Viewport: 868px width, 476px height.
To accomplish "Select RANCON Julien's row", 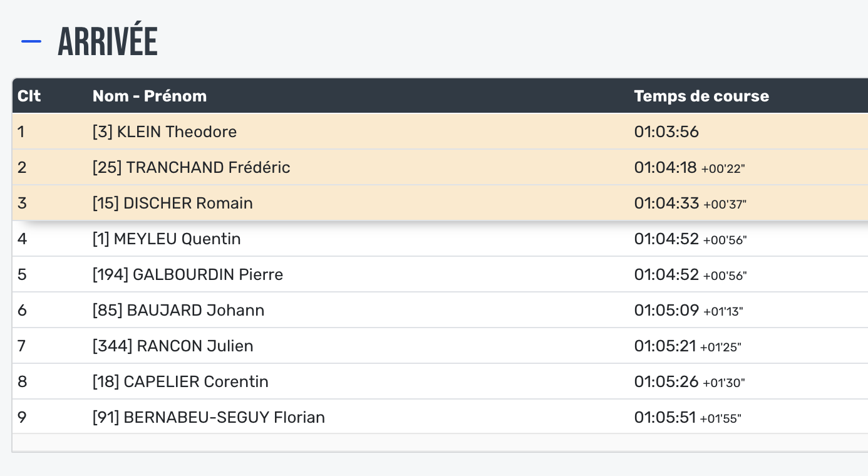I will point(173,346).
